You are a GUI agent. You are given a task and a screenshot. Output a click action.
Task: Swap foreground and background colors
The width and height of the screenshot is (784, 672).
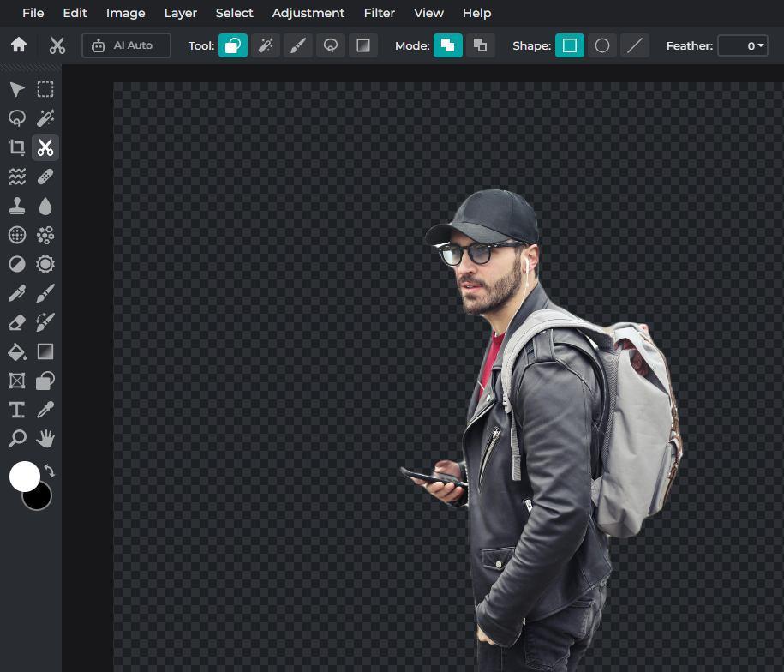click(x=50, y=471)
